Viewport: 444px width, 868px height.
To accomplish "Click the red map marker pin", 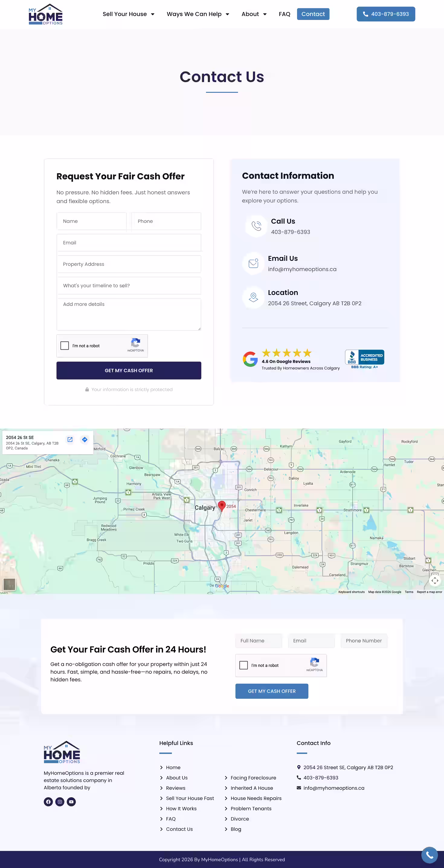I will pyautogui.click(x=222, y=506).
